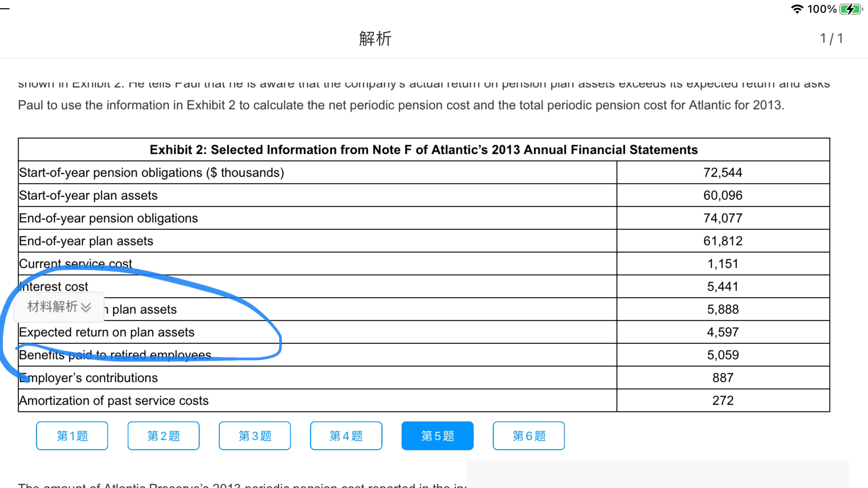The height and width of the screenshot is (488, 868).
Task: Tap the value 5,888 in the table
Action: [x=723, y=310]
